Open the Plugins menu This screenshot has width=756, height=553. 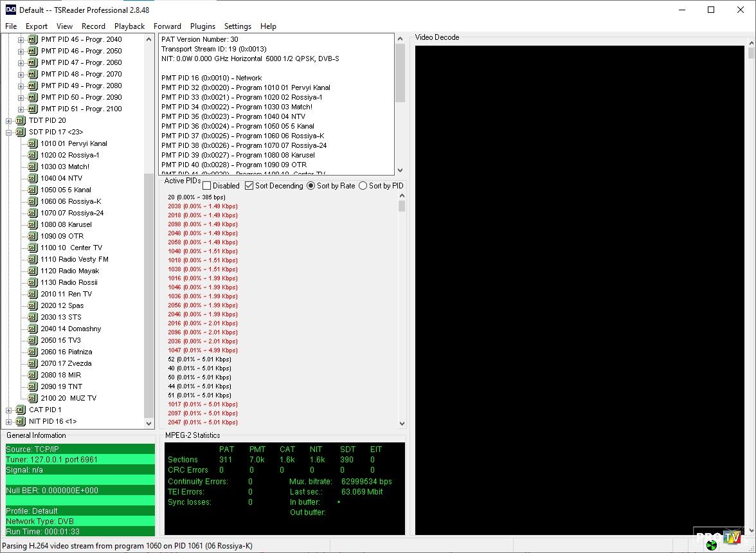[203, 26]
